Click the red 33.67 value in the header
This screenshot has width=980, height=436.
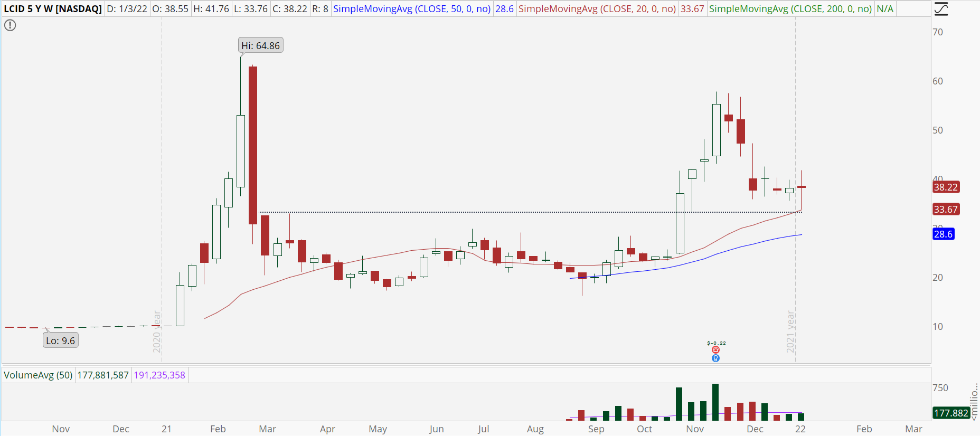point(692,9)
